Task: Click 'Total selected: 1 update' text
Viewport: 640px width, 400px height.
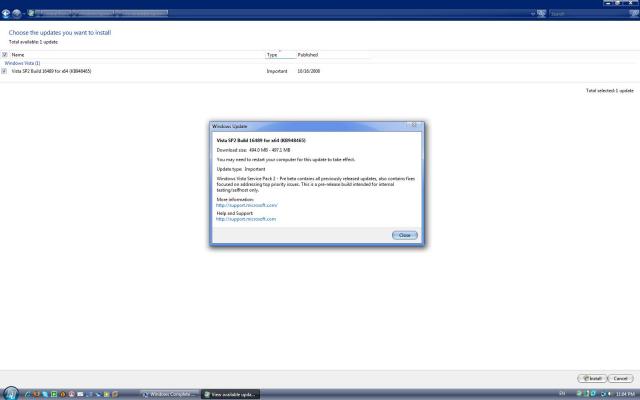Action: 609,91
